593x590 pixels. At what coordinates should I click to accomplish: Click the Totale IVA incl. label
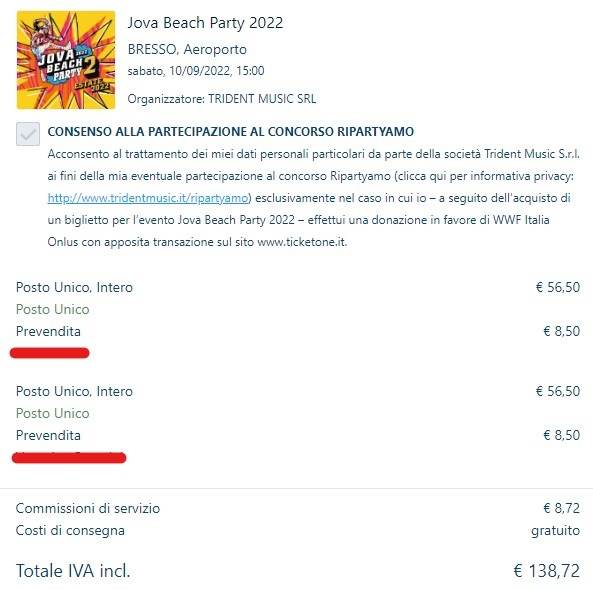pyautogui.click(x=73, y=570)
